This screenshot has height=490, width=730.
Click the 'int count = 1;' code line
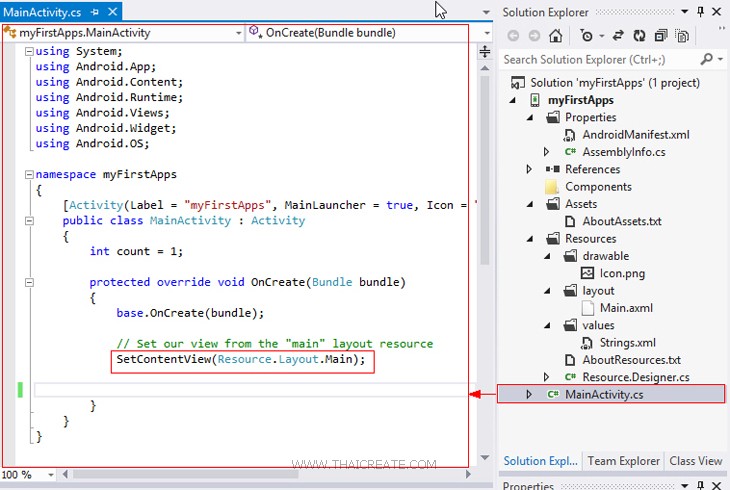(x=136, y=252)
